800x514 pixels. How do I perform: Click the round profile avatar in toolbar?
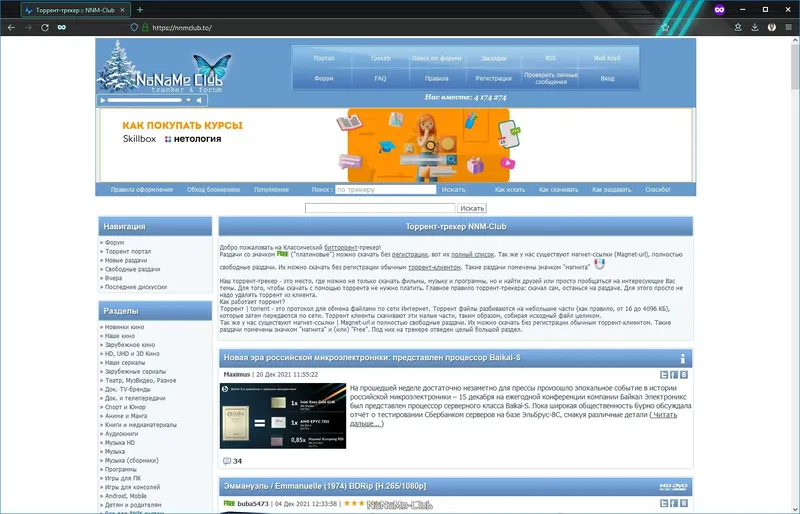tap(771, 28)
